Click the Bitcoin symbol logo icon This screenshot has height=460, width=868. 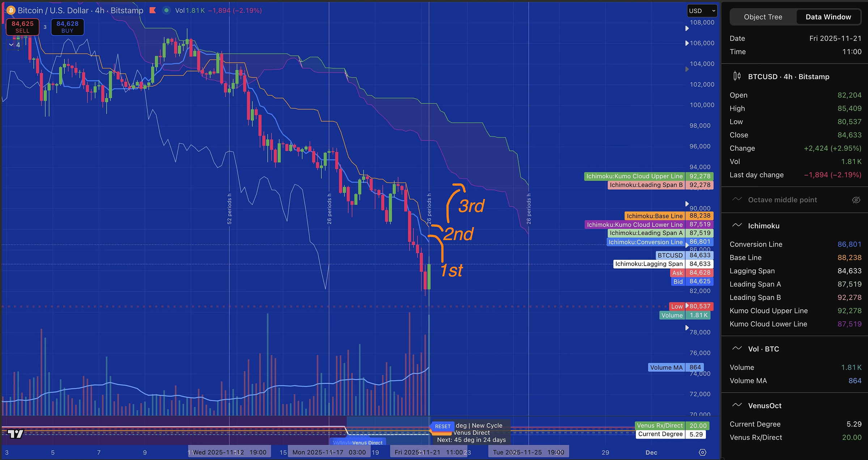[x=10, y=10]
